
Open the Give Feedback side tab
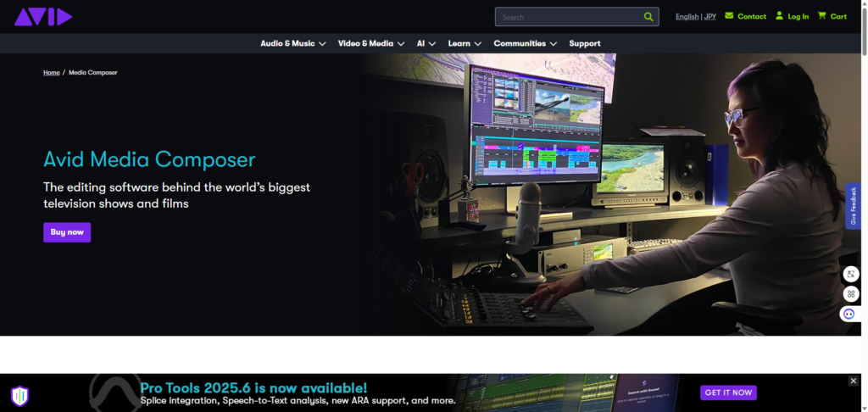[x=853, y=205]
